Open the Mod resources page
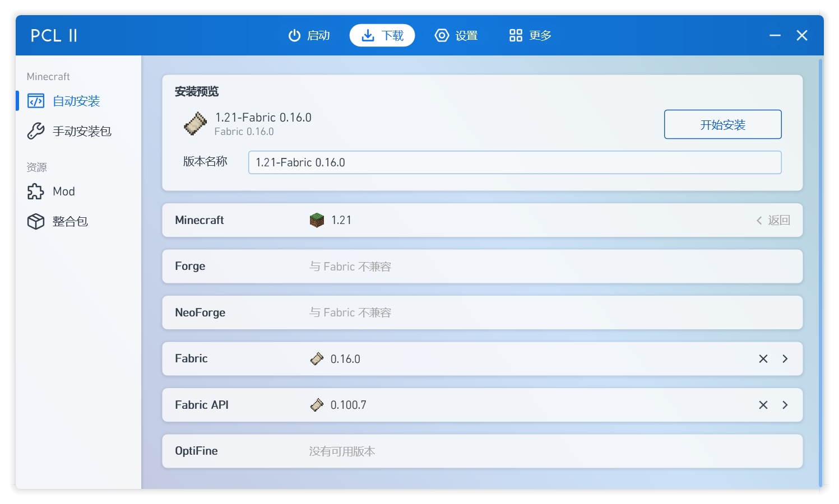The image size is (839, 504). (x=78, y=192)
